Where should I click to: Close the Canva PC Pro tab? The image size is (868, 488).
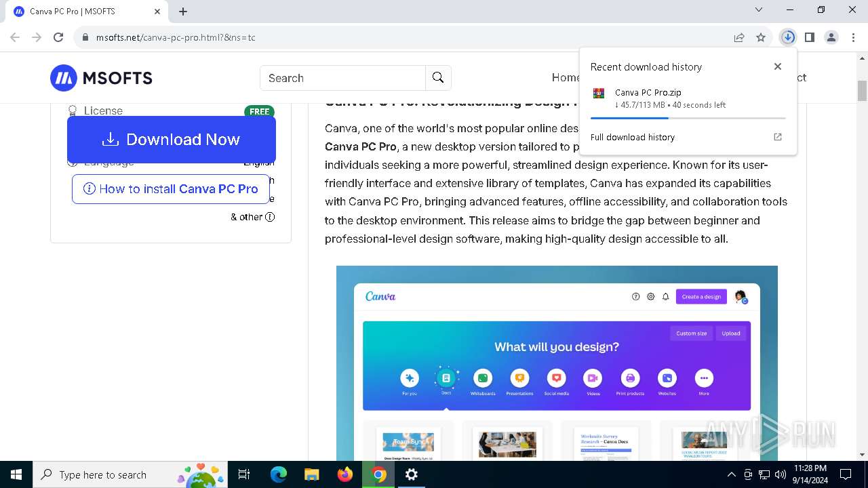[157, 12]
